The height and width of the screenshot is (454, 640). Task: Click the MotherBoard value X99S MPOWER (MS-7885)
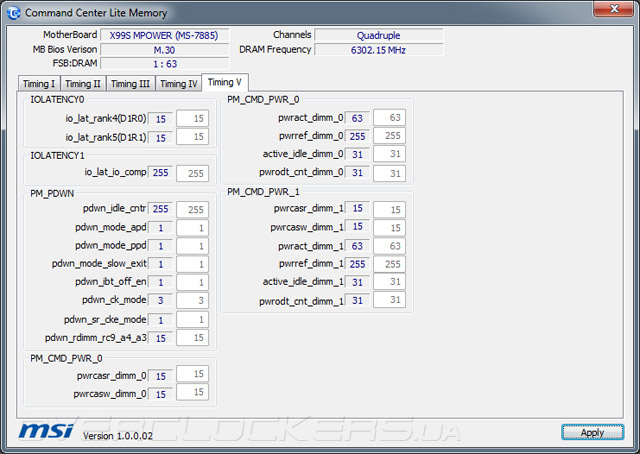tap(164, 36)
